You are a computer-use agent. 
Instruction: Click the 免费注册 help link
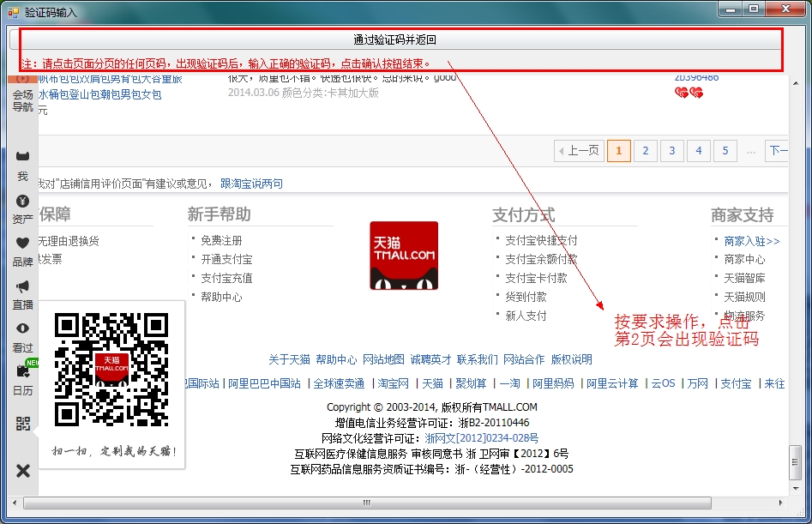[x=221, y=240]
